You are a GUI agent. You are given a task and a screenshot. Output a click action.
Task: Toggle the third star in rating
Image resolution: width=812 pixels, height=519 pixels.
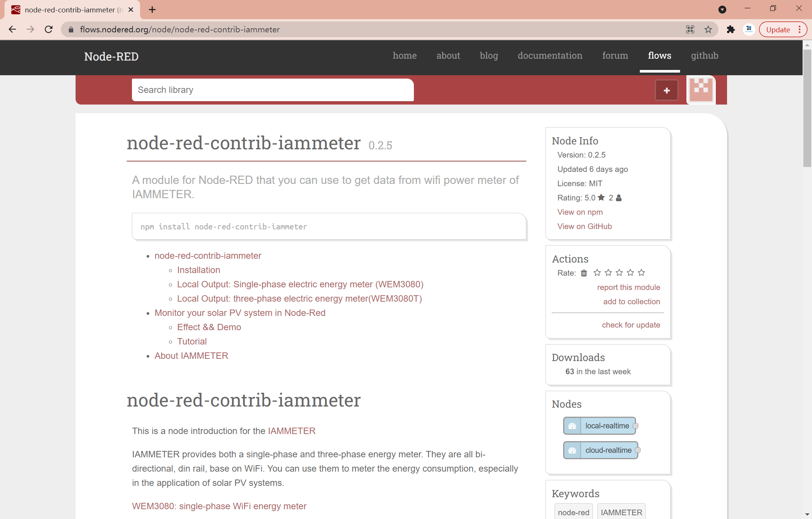[620, 273]
